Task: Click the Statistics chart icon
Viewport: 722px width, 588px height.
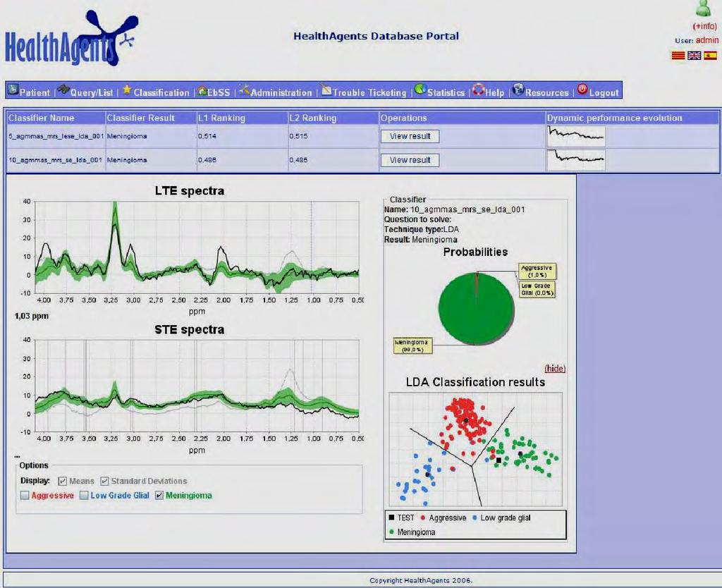Action: pyautogui.click(x=420, y=90)
